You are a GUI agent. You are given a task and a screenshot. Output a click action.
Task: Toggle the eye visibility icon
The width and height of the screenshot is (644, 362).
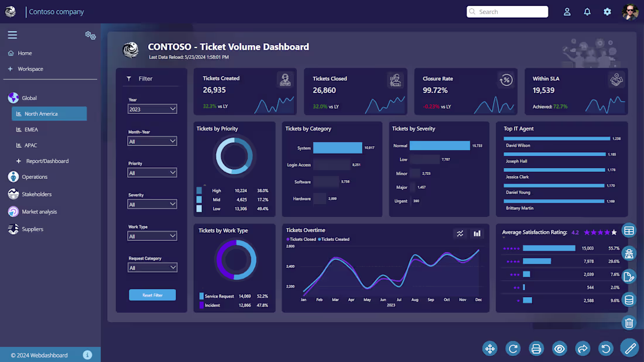click(x=559, y=349)
